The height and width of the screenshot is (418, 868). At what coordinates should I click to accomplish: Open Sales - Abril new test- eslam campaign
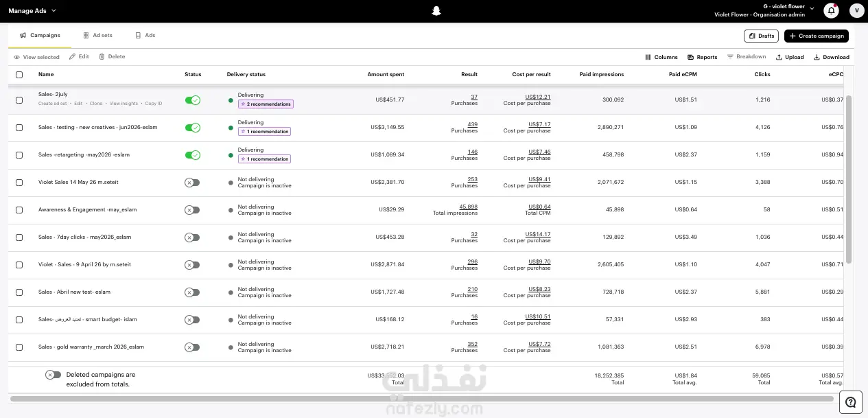click(x=74, y=292)
